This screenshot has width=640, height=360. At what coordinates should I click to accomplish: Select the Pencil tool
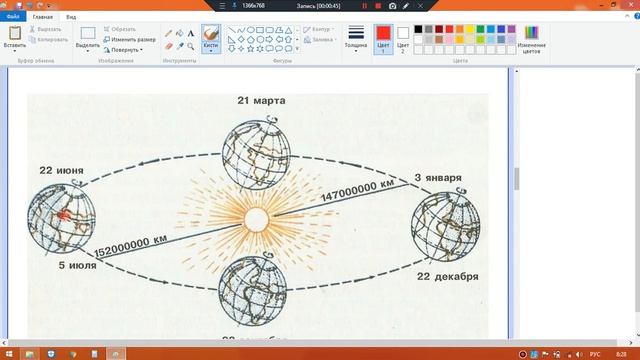pos(168,33)
